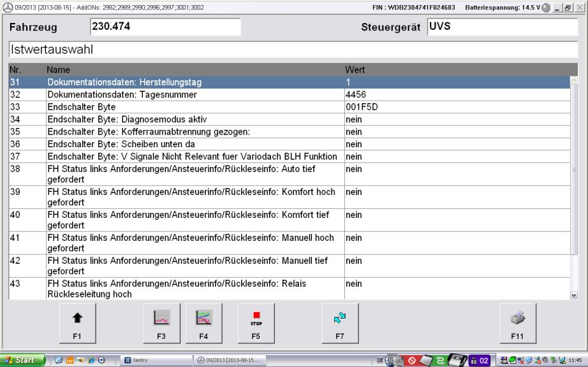
Task: Click the multiplexer device icon in taskbar
Action: point(457,360)
